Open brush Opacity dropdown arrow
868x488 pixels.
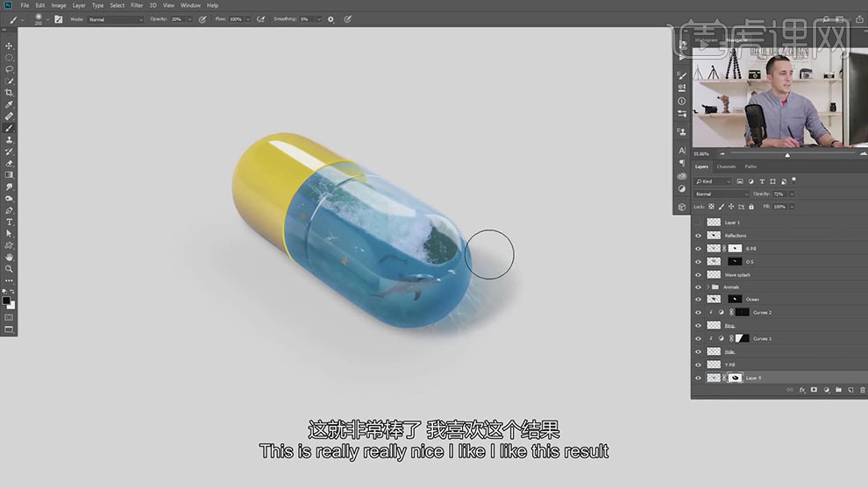pyautogui.click(x=189, y=19)
